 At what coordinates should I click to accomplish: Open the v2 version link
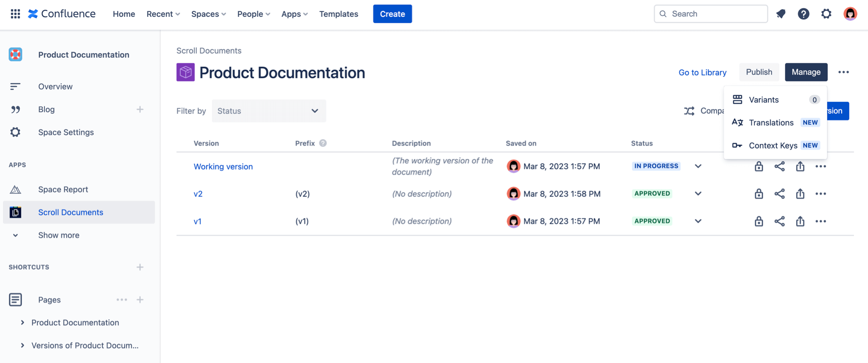198,194
